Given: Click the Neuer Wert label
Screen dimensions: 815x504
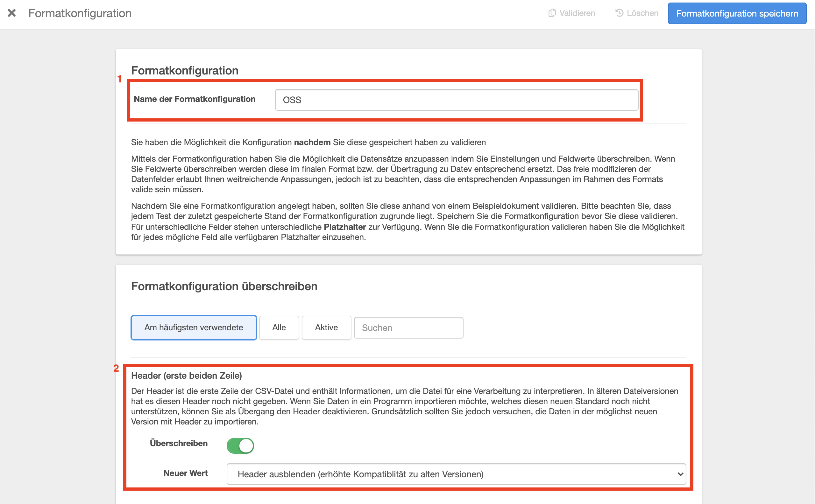Looking at the screenshot, I should pyautogui.click(x=185, y=473).
